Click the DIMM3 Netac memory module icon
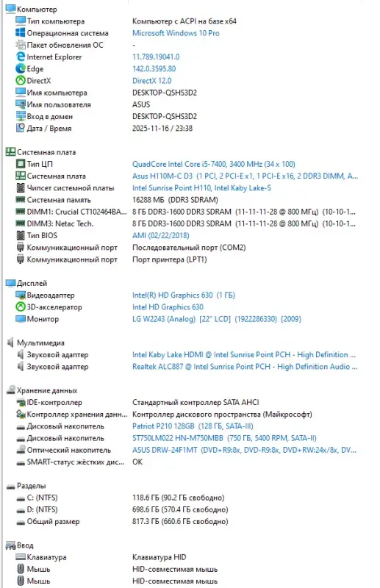This screenshot has height=588, width=380. tap(21, 223)
